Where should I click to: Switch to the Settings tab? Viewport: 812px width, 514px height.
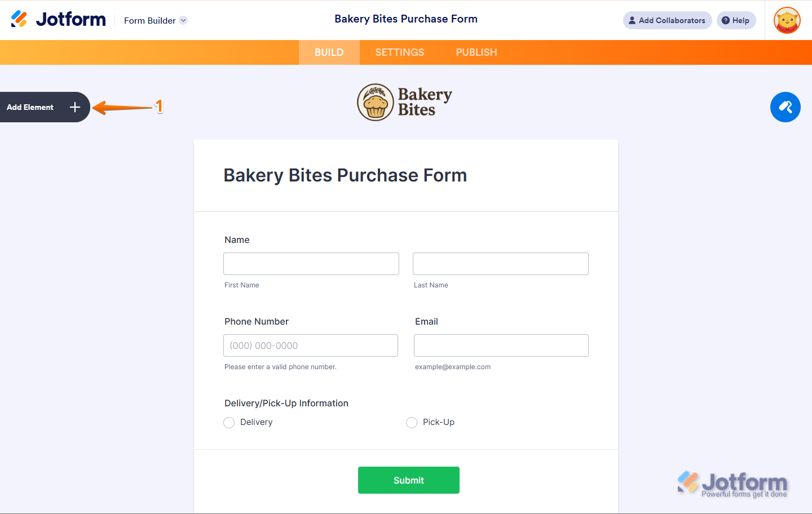(x=399, y=52)
